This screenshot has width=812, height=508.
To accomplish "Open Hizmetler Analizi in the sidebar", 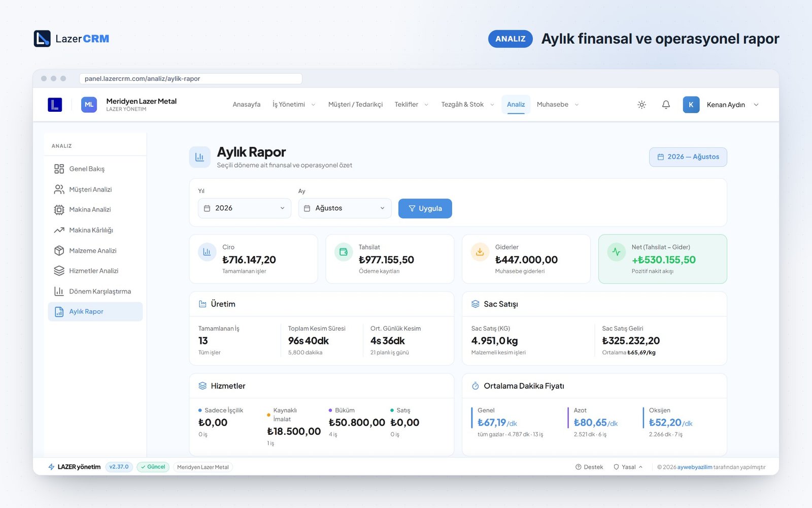I will [x=95, y=271].
